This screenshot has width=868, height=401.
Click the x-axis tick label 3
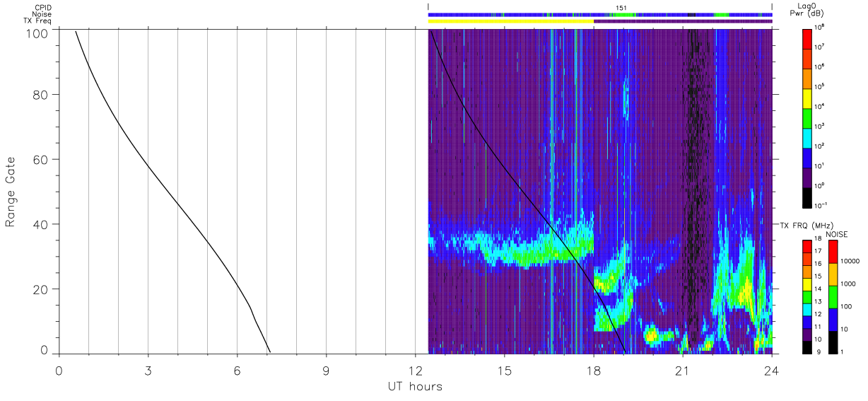tap(148, 370)
